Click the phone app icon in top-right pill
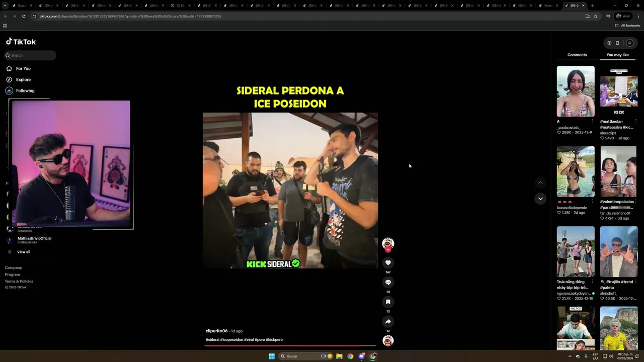644x362 pixels. coord(617,43)
